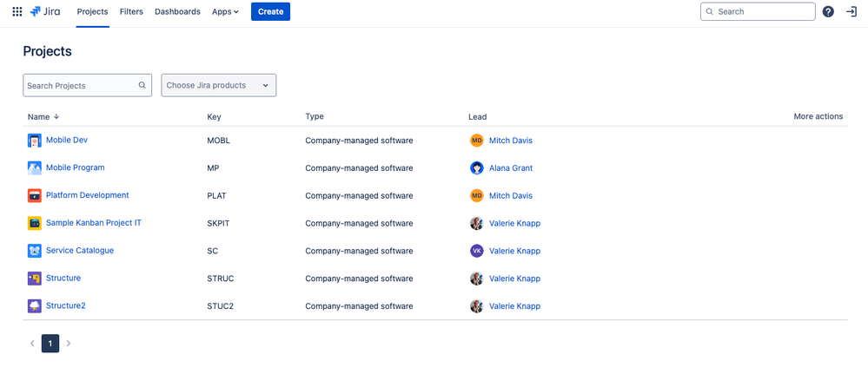Open Mitch Davis link in Mobile Dev row
This screenshot has height=374, width=868.
point(511,141)
